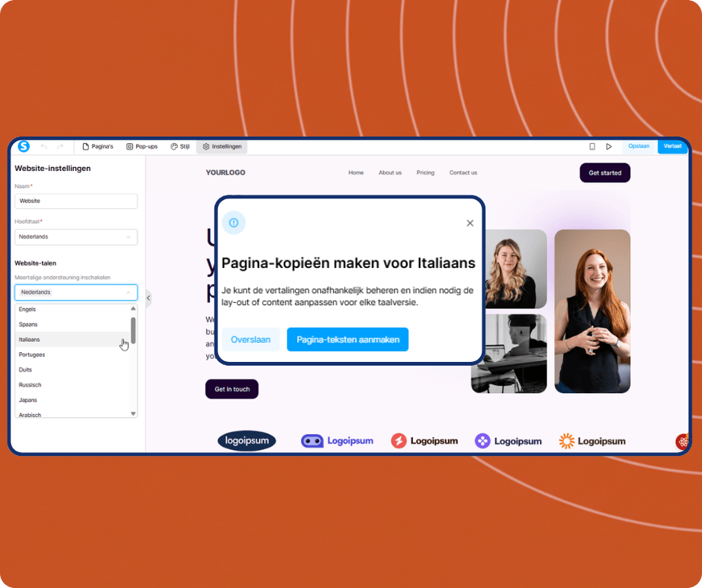This screenshot has height=588, width=702.
Task: Click the Home navigation link
Action: point(356,172)
